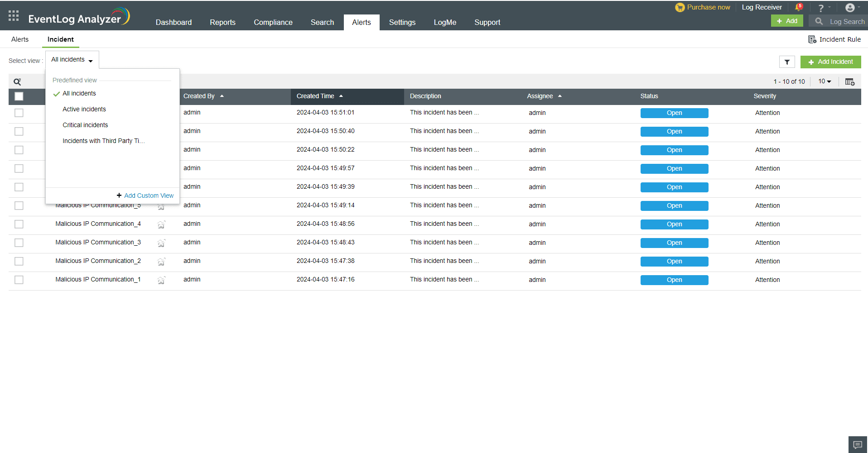
Task: Click the apps grid icon beside the logo
Action: point(13,15)
